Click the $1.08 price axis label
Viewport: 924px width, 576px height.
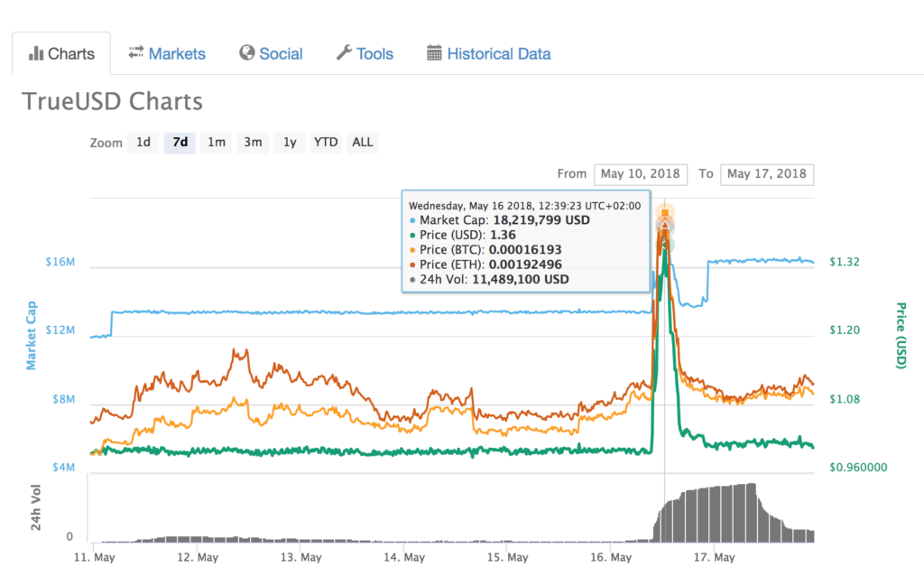(x=845, y=399)
